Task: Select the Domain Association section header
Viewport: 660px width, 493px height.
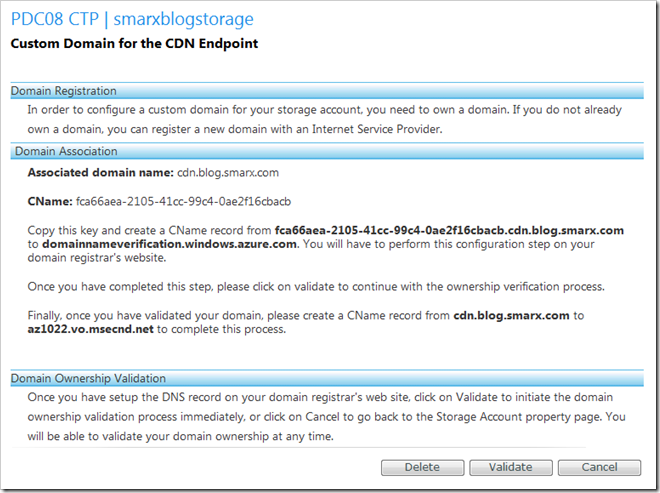Action: (x=327, y=151)
